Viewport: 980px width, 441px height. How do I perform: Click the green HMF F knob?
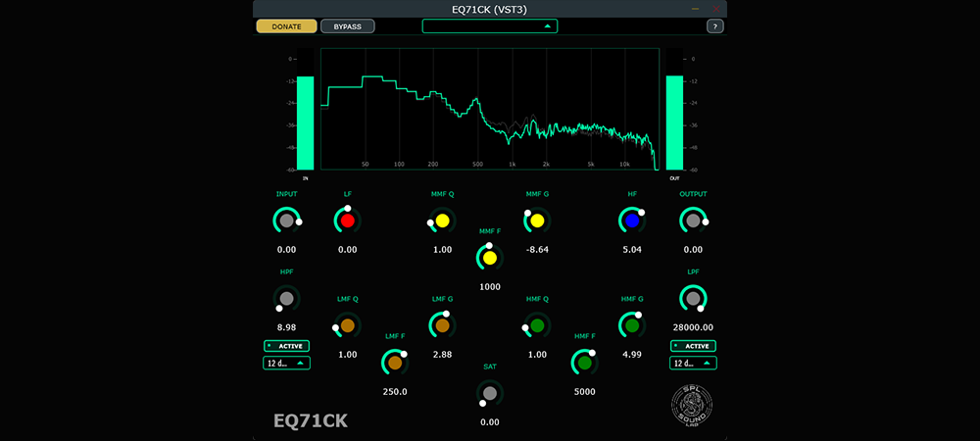point(585,363)
